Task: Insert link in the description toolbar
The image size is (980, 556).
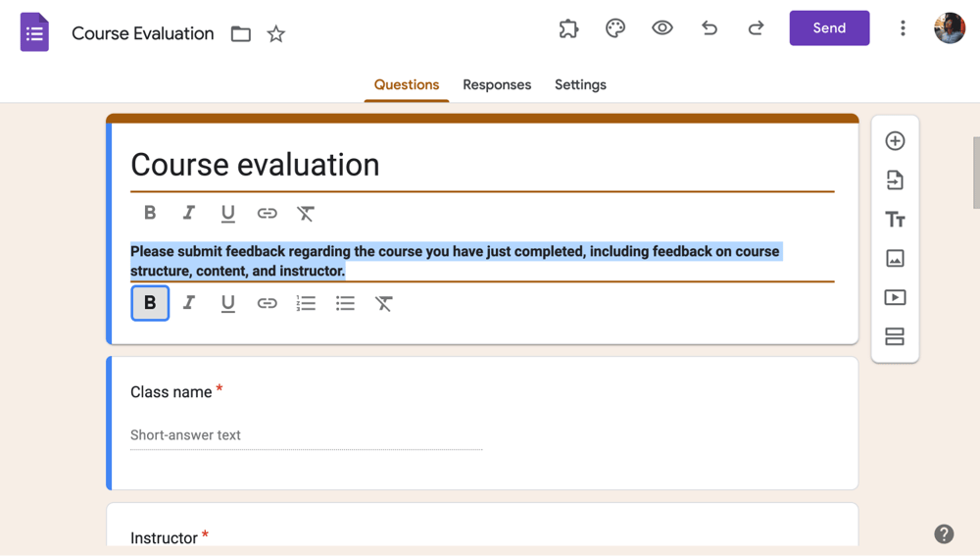Action: point(267,303)
